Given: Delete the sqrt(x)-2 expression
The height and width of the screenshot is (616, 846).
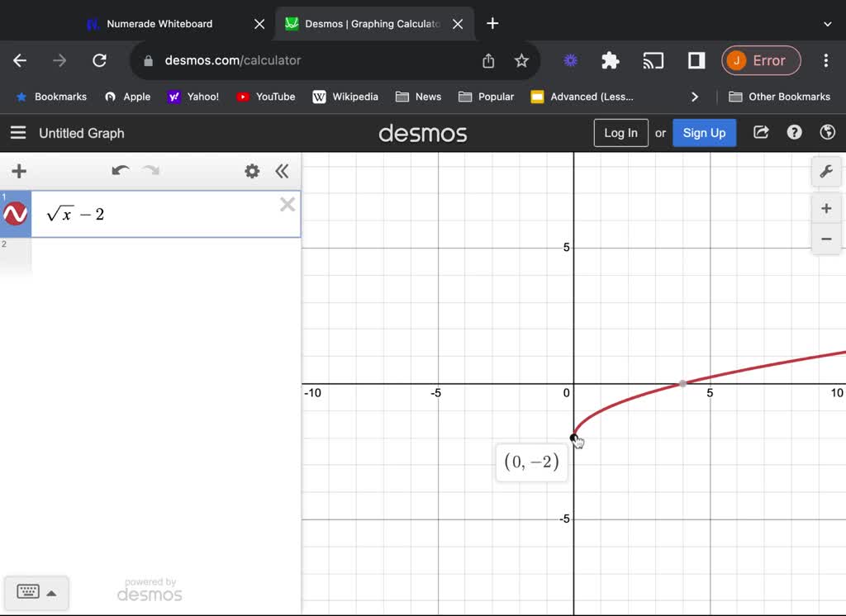Looking at the screenshot, I should [x=288, y=205].
